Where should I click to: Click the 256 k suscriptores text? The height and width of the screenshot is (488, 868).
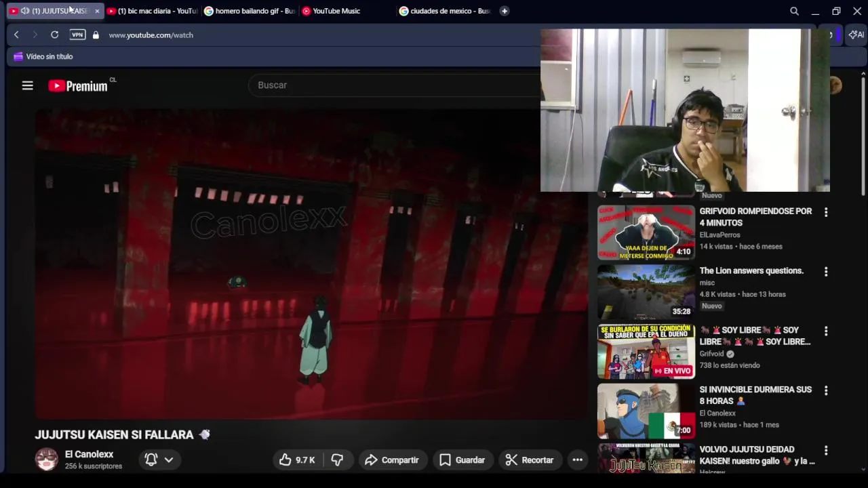(94, 466)
